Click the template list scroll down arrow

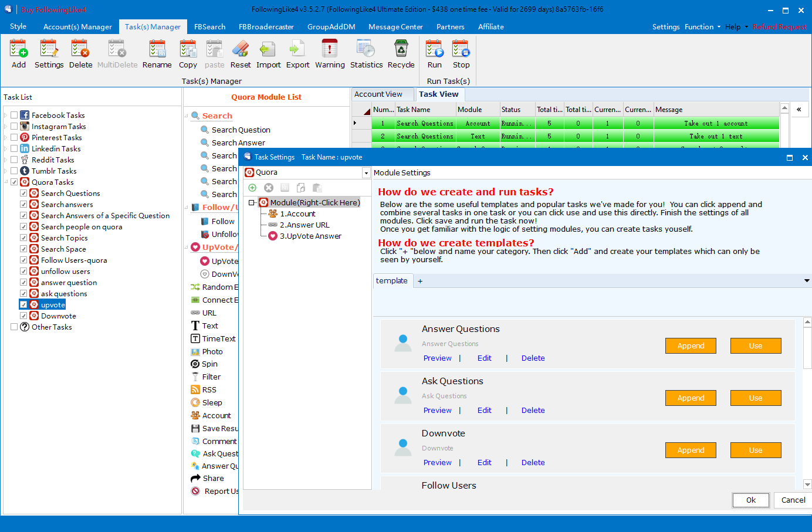[807, 484]
